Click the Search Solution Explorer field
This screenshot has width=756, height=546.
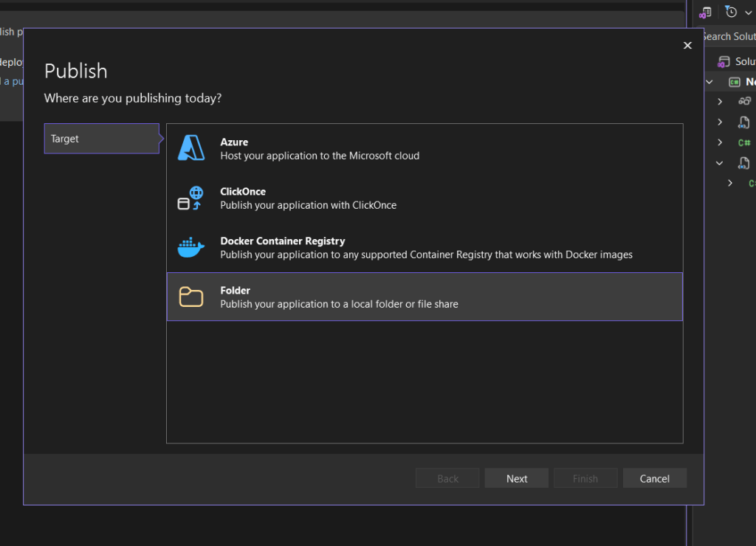coord(729,36)
